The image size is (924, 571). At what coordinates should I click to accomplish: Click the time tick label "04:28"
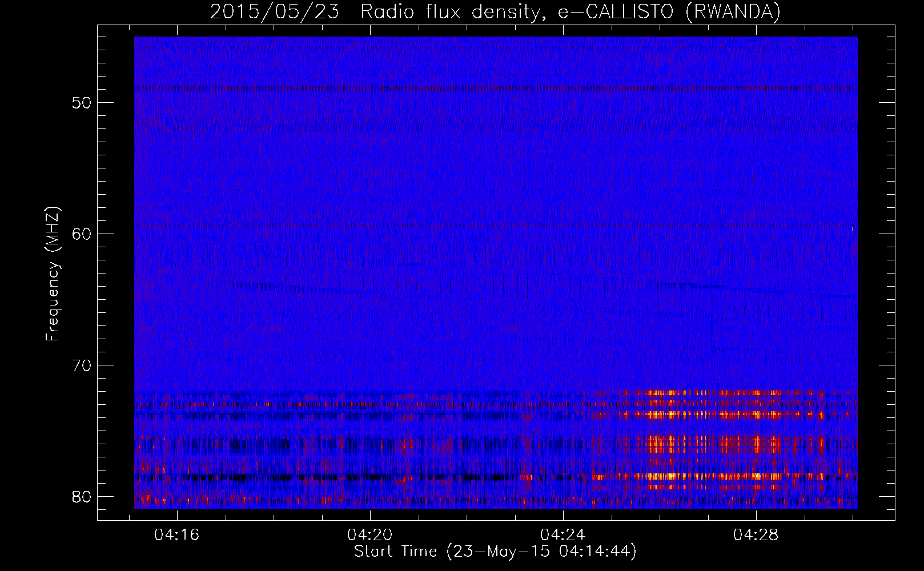click(x=756, y=535)
